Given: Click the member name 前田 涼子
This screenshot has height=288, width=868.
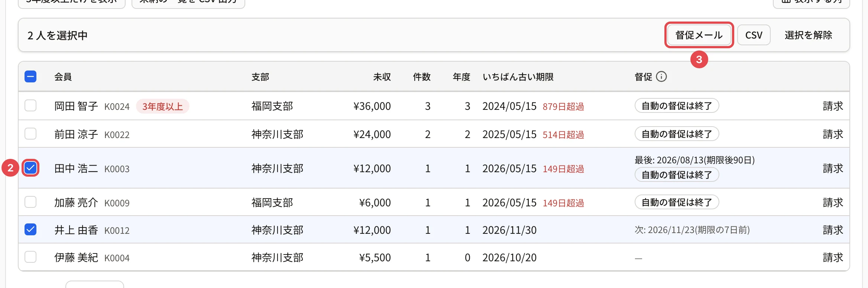Looking at the screenshot, I should (x=76, y=134).
